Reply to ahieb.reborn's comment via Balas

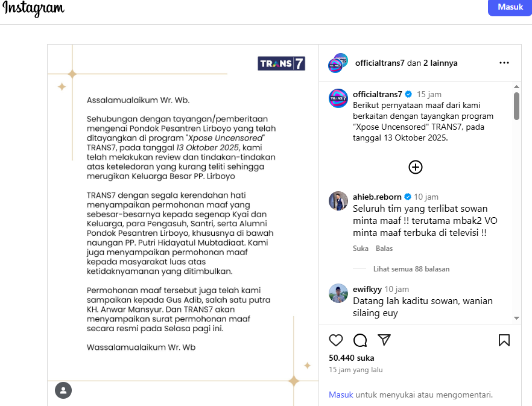384,248
